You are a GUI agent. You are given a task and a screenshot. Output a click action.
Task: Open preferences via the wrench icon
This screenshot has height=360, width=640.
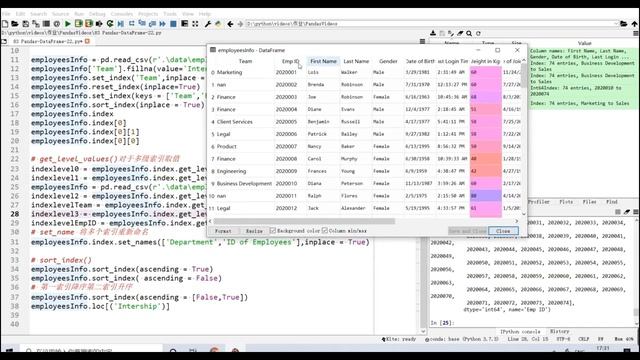click(208, 24)
